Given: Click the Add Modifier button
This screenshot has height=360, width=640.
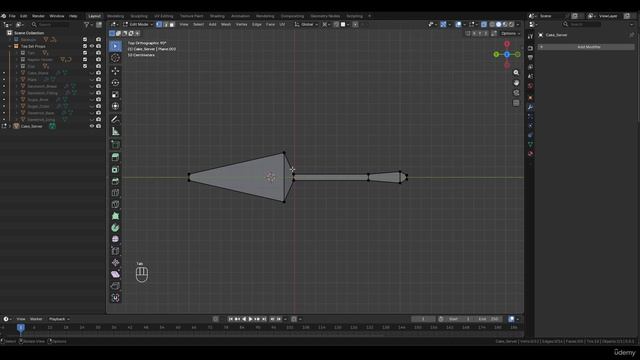Looking at the screenshot, I should (586, 47).
